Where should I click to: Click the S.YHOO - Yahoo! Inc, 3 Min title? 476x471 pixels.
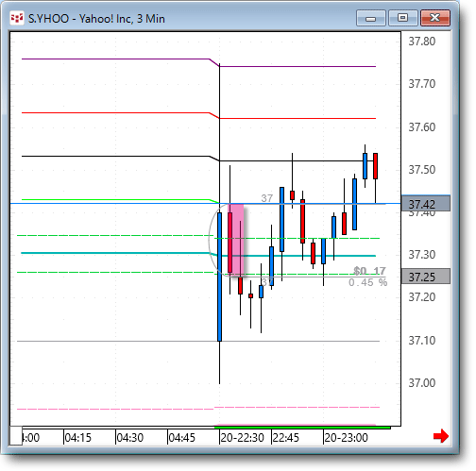pyautogui.click(x=96, y=19)
